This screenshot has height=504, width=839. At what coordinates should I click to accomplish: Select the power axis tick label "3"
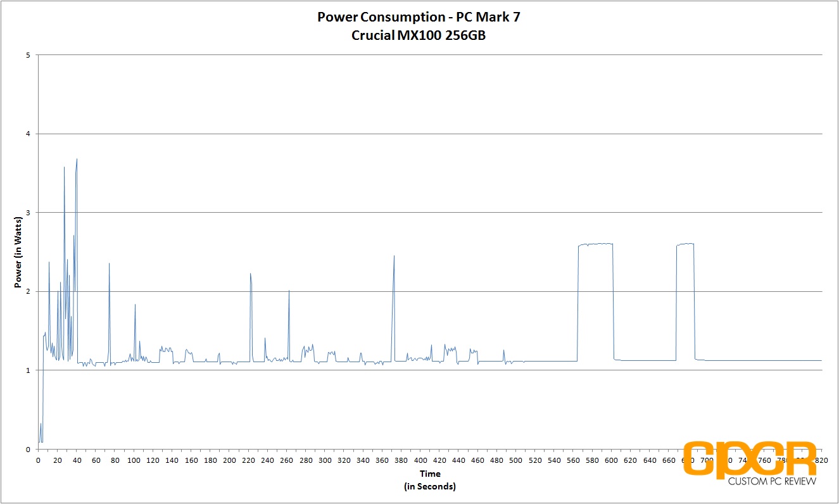(x=27, y=213)
